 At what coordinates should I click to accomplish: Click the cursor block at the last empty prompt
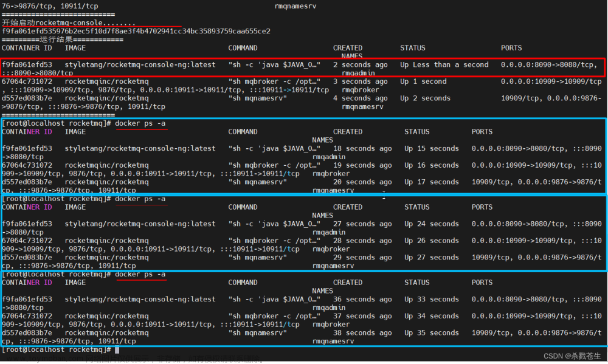pyautogui.click(x=117, y=350)
